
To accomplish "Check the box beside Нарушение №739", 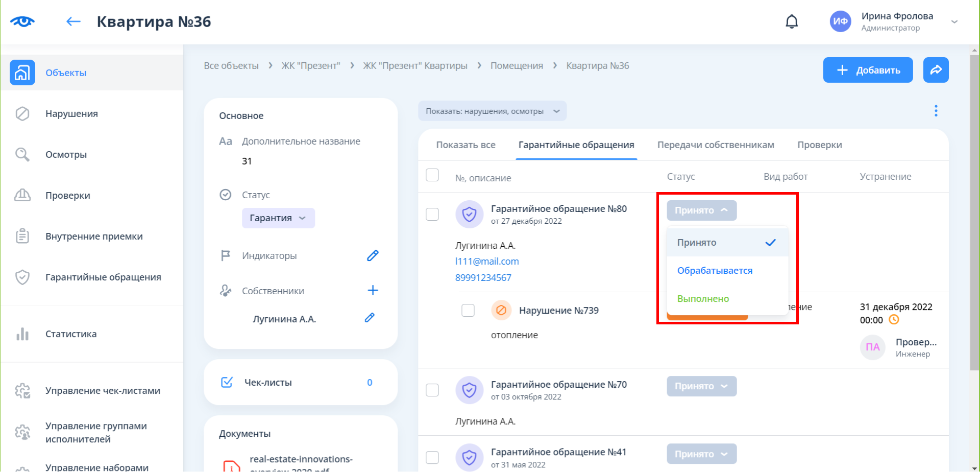I will point(468,311).
